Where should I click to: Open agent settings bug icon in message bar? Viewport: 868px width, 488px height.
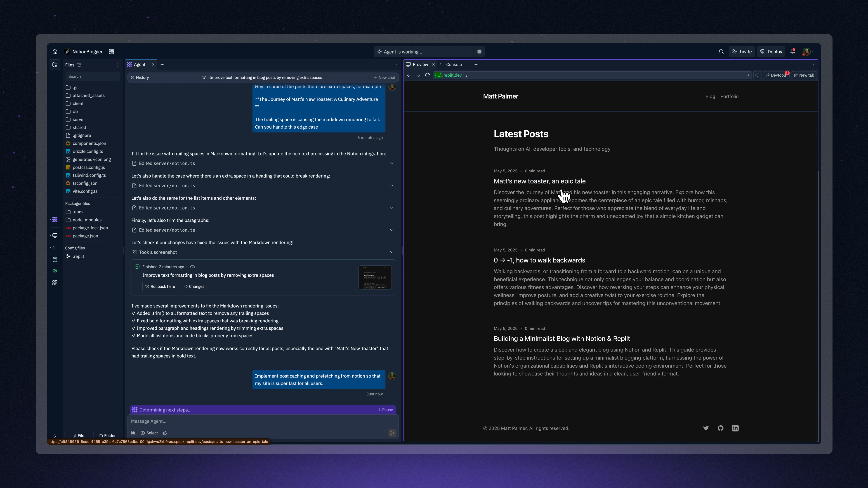coord(165,433)
